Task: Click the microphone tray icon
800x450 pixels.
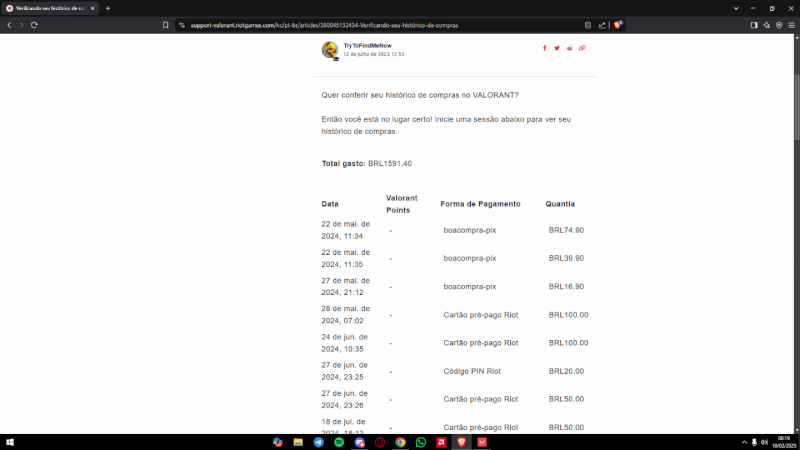Action: tap(754, 442)
